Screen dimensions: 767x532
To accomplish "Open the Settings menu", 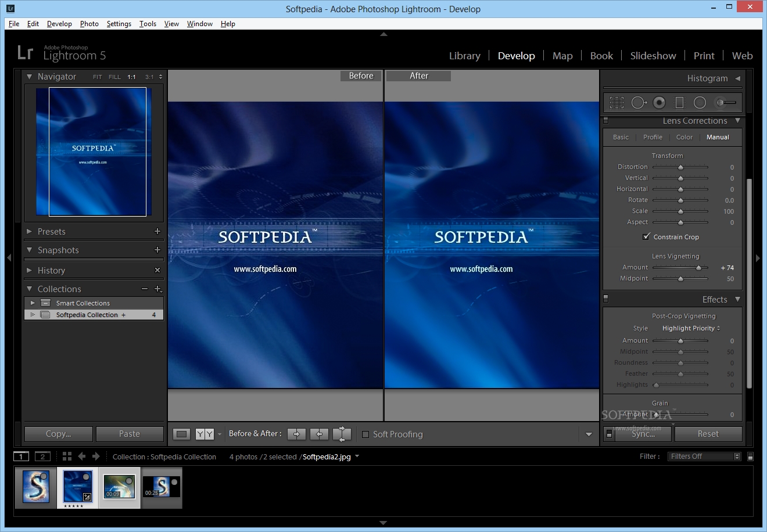I will point(119,24).
